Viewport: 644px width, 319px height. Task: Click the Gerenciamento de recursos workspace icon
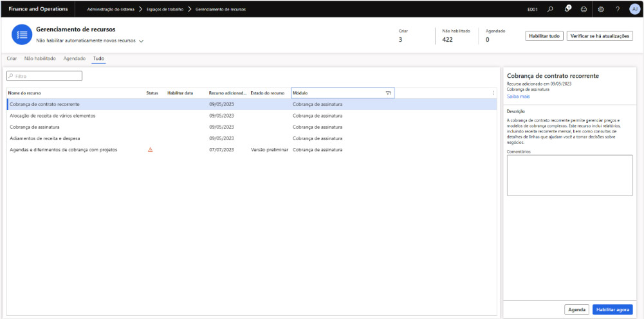pyautogui.click(x=22, y=35)
